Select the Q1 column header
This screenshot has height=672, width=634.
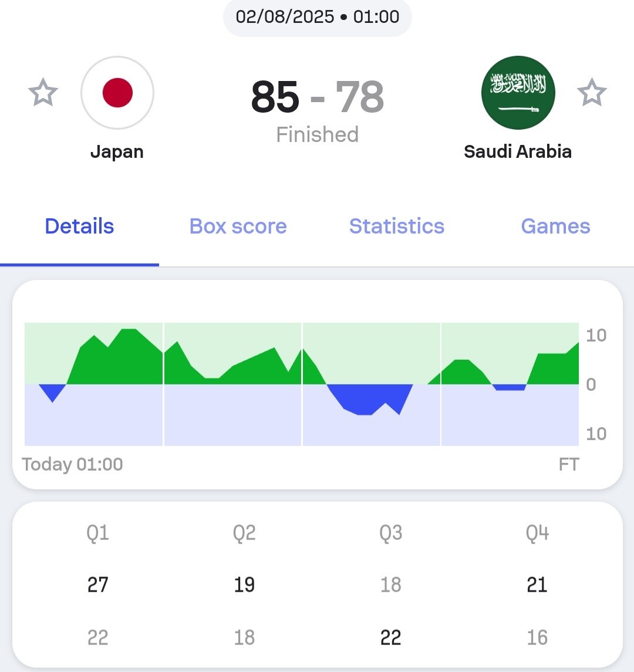click(x=97, y=533)
